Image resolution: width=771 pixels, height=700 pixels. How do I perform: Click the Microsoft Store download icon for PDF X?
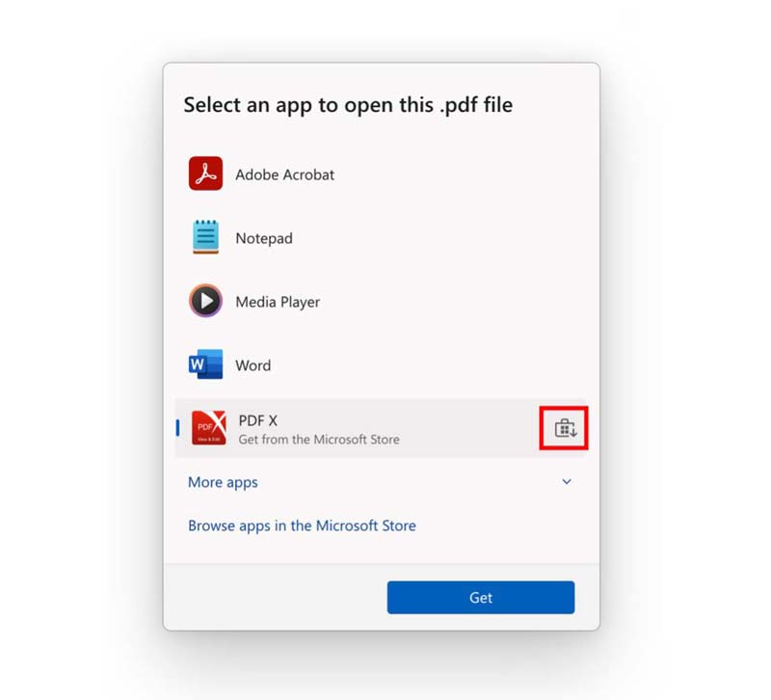[566, 428]
